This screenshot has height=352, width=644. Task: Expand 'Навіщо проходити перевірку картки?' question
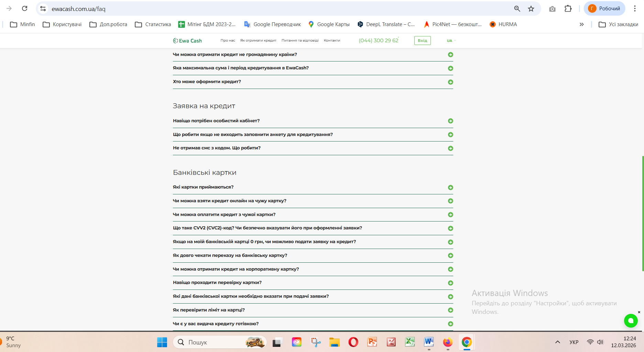tap(313, 283)
